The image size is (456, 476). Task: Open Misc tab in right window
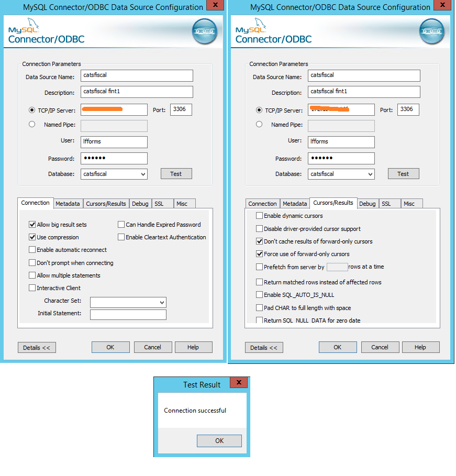[411, 204]
